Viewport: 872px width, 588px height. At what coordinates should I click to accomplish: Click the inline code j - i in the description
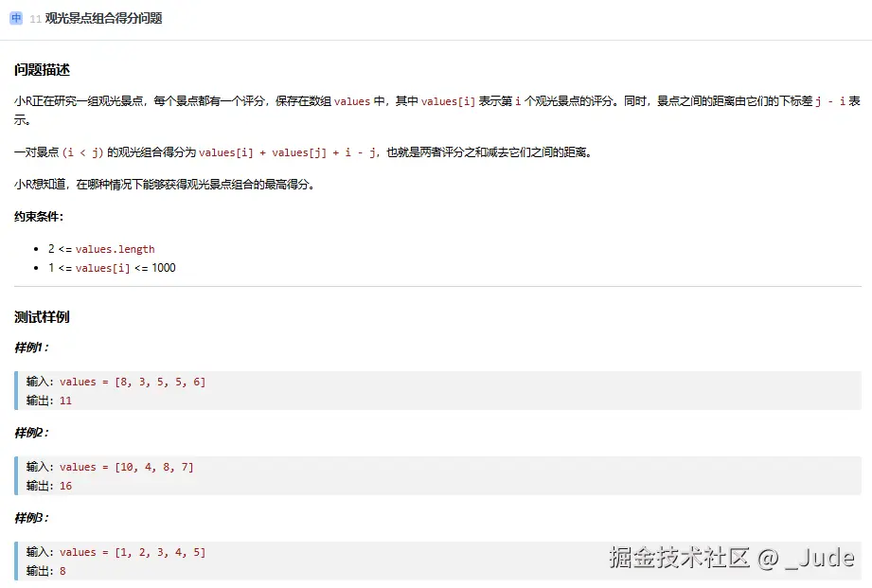830,101
